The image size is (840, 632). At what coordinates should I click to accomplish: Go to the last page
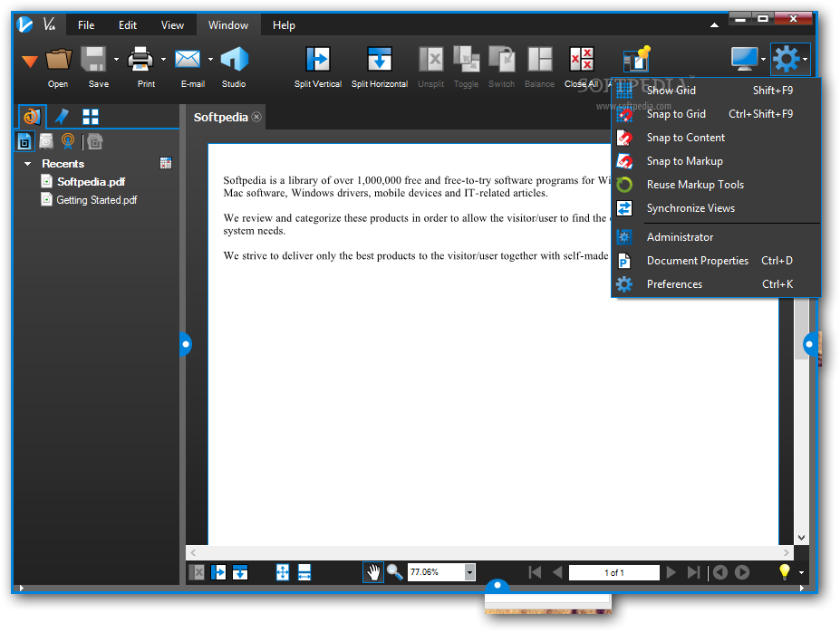click(x=693, y=572)
